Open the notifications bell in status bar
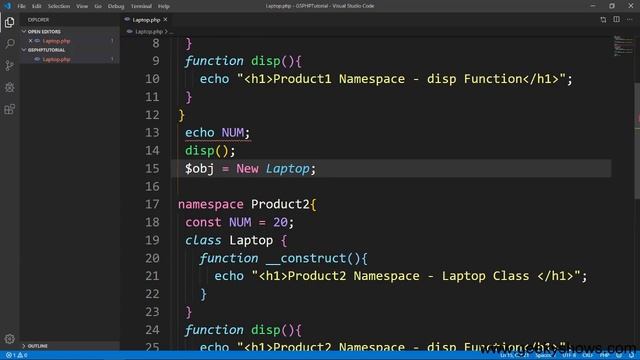640x360 pixels. [631, 355]
